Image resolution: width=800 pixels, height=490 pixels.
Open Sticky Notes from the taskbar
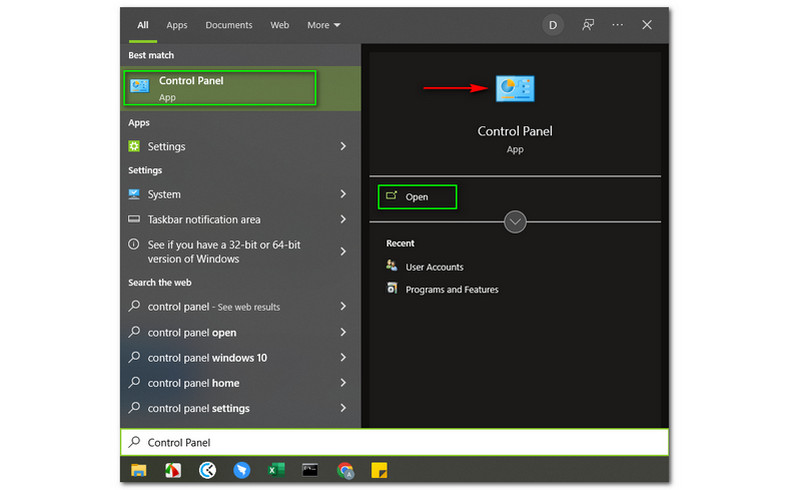click(x=379, y=469)
